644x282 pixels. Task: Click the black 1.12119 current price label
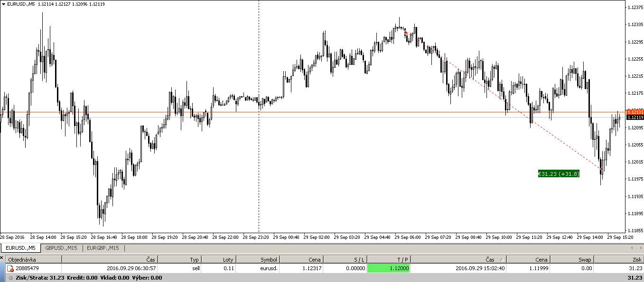[635, 117]
